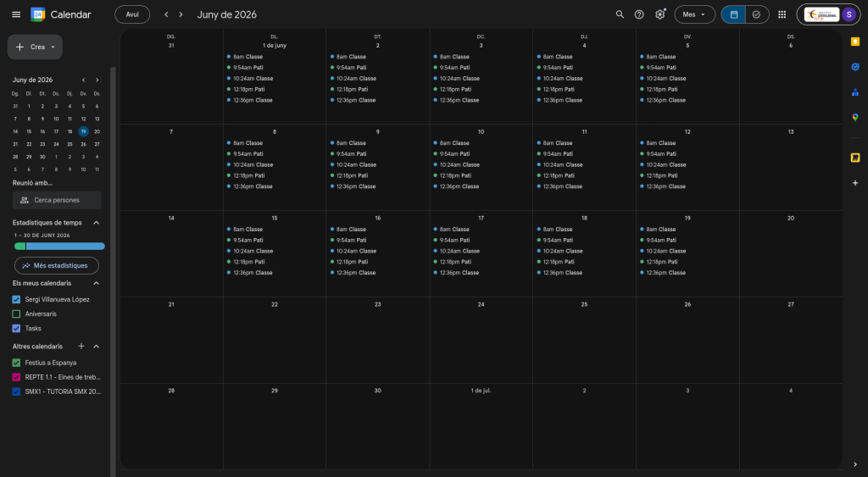Click the Més estadístiques button
This screenshot has width=868, height=477.
click(57, 265)
